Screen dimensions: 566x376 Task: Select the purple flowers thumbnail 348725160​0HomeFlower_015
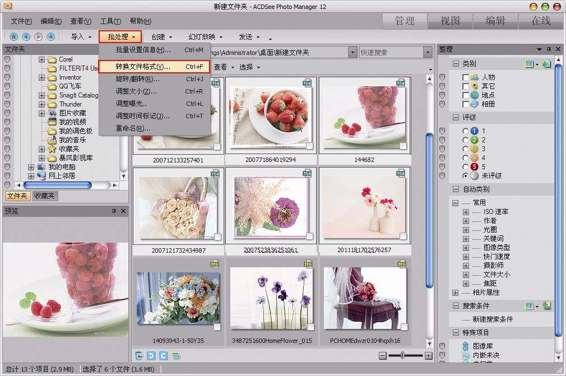(x=272, y=298)
